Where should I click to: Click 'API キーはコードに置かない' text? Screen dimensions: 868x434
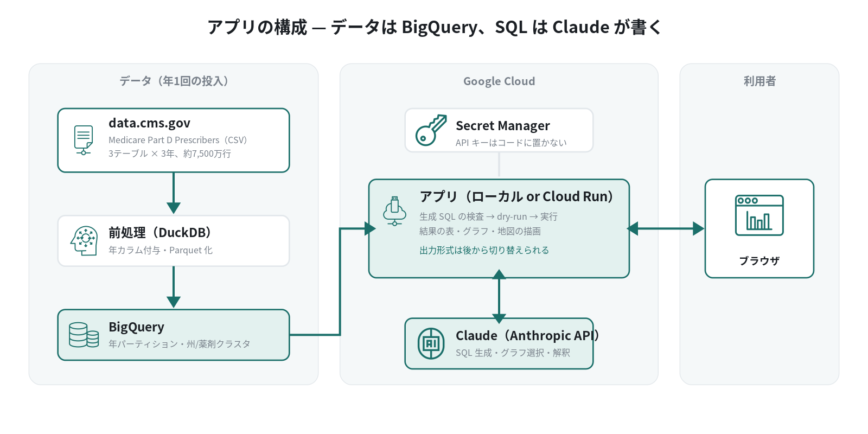click(x=511, y=143)
